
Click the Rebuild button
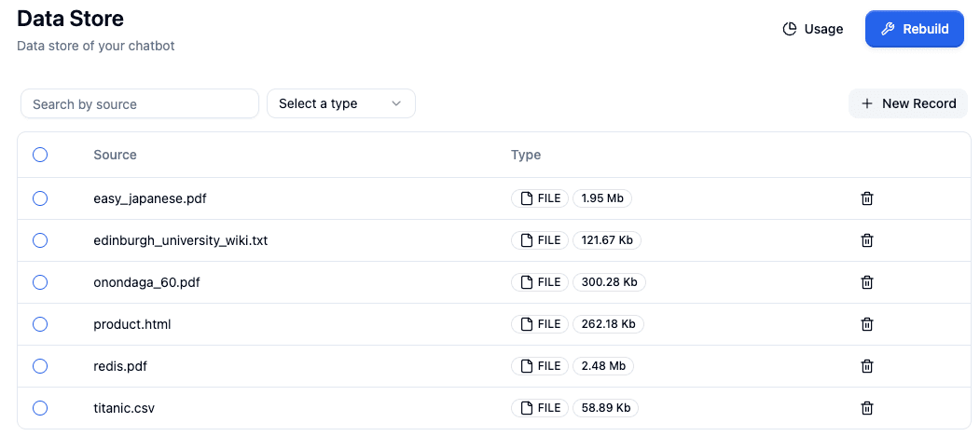914,29
